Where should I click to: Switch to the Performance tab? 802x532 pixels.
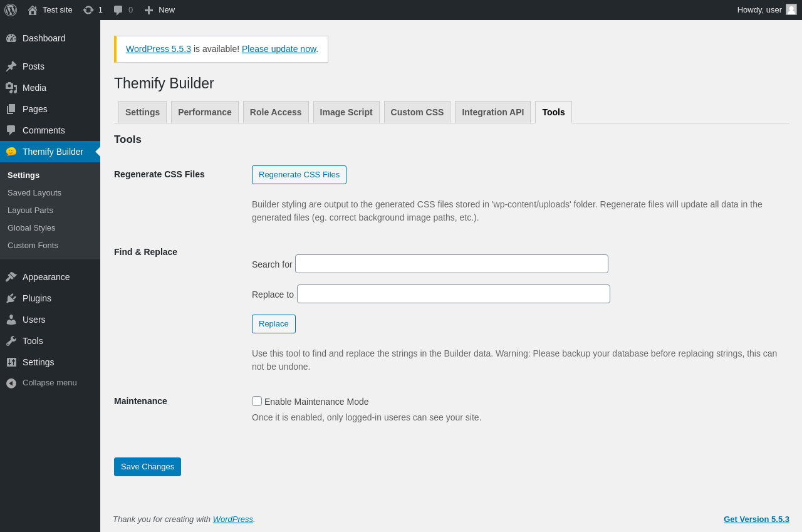click(205, 112)
